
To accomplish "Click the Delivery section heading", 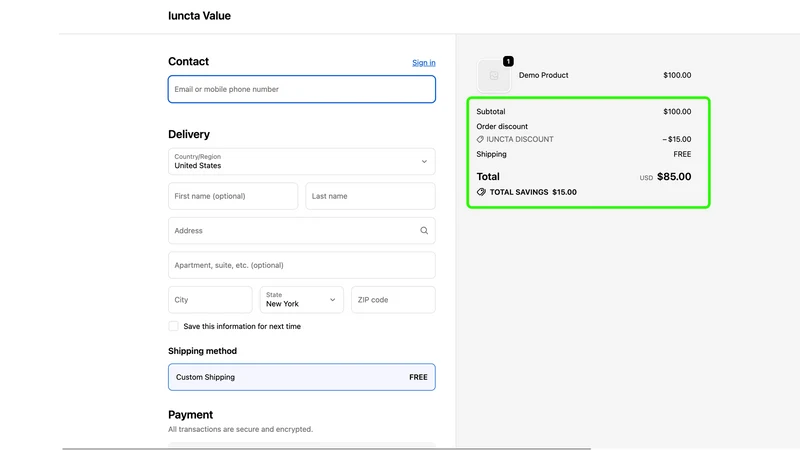I will pos(189,134).
